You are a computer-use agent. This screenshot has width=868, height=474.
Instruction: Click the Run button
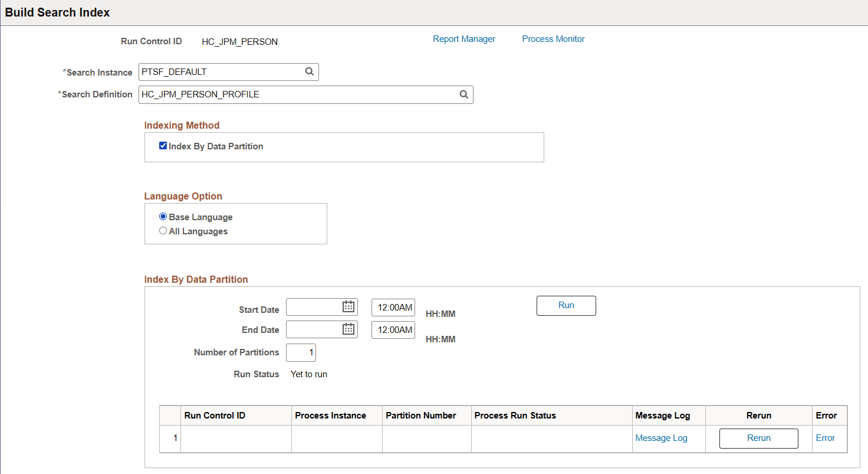click(565, 305)
